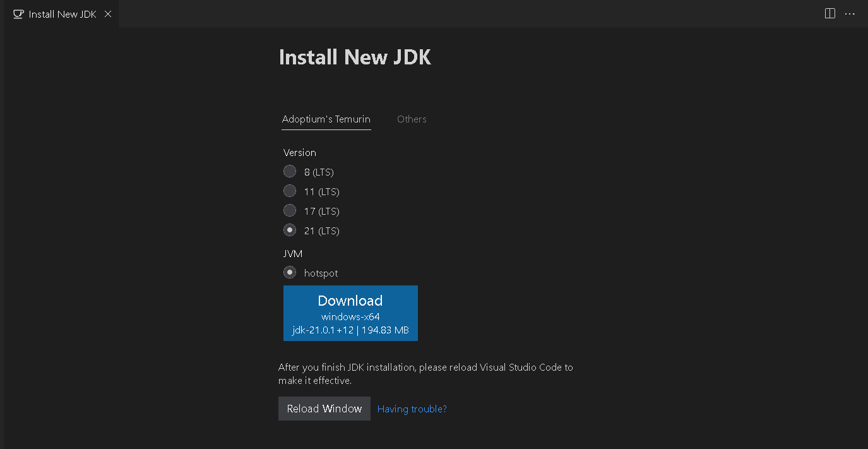Image resolution: width=868 pixels, height=449 pixels.
Task: Click the windows-x64 text on the Download button
Action: tap(350, 317)
